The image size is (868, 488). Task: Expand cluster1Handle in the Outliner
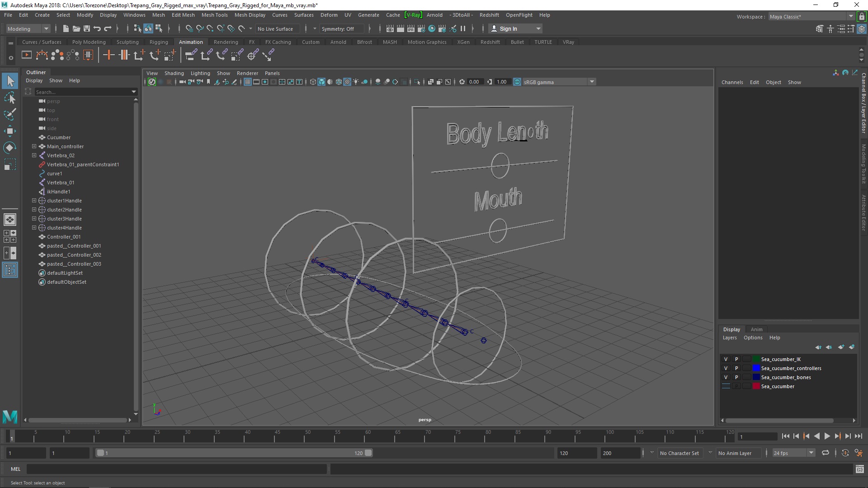34,201
